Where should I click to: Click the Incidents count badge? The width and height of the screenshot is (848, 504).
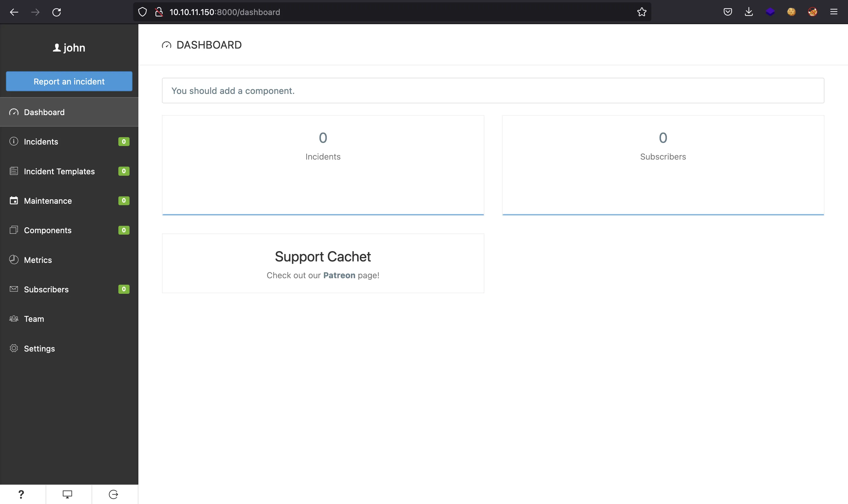(124, 141)
